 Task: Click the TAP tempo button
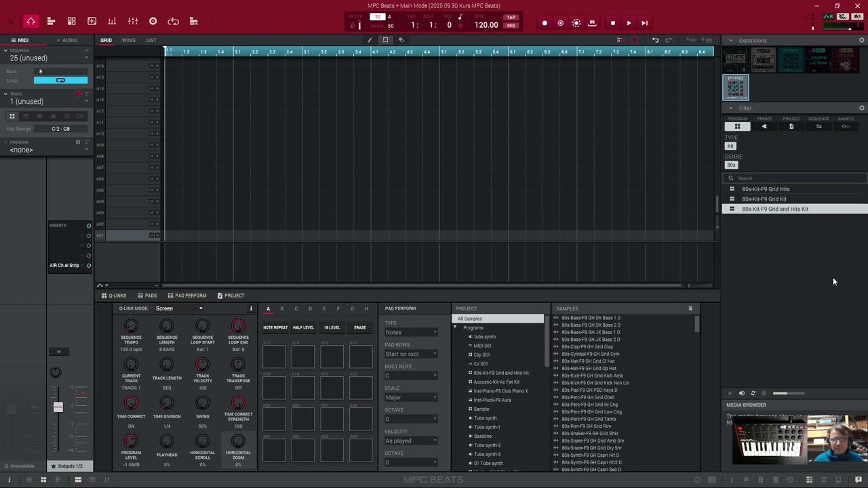click(511, 17)
